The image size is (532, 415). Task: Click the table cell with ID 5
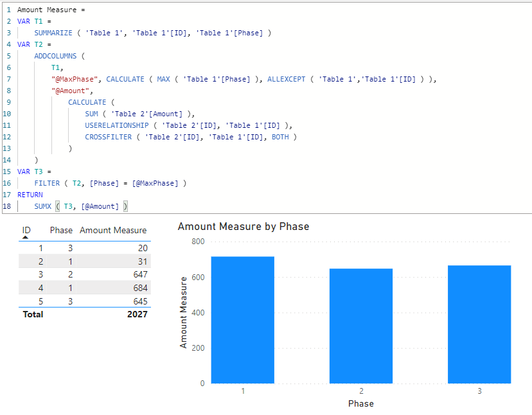click(40, 301)
